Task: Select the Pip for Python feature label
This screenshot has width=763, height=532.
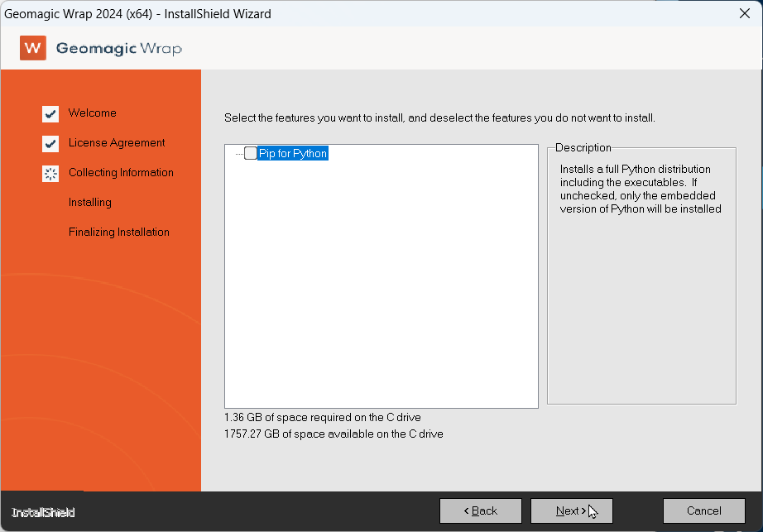Action: pos(293,154)
